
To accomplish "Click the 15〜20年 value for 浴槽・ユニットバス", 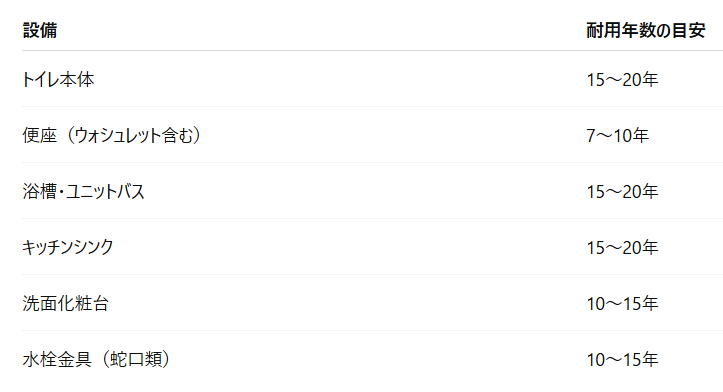I will pos(622,191).
